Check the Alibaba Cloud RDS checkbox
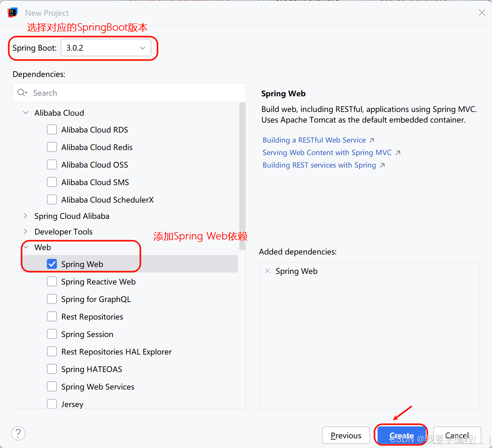Screen dimensions: 492x448 pyautogui.click(x=52, y=129)
